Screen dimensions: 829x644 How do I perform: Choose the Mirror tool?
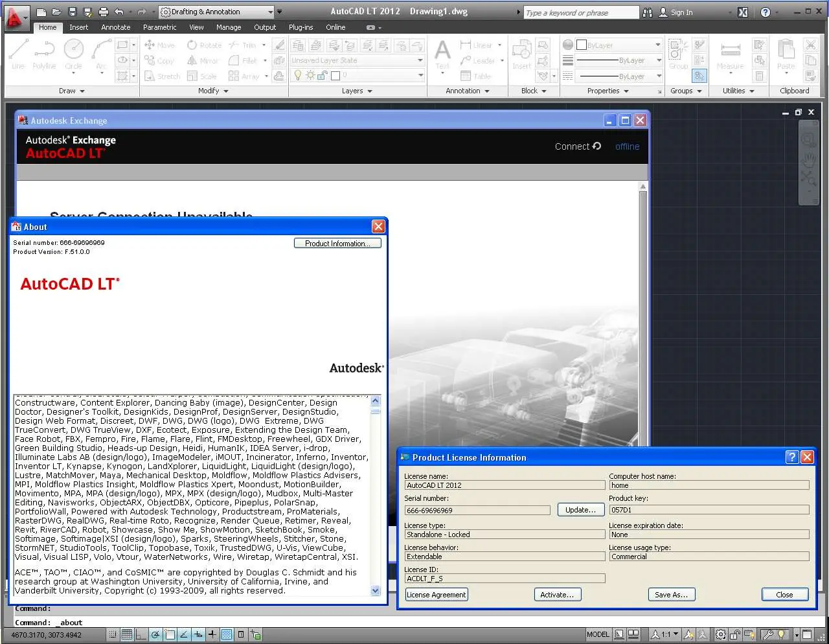point(203,60)
